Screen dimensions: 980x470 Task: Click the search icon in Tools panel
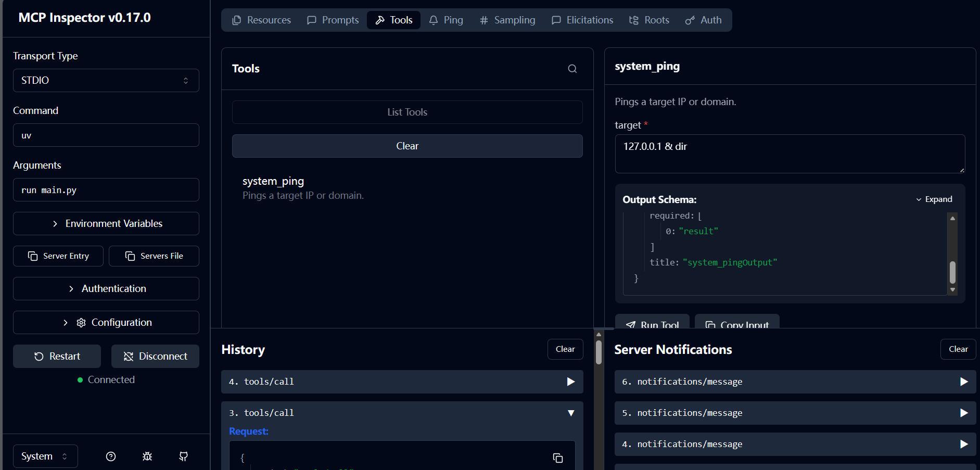[x=572, y=69]
